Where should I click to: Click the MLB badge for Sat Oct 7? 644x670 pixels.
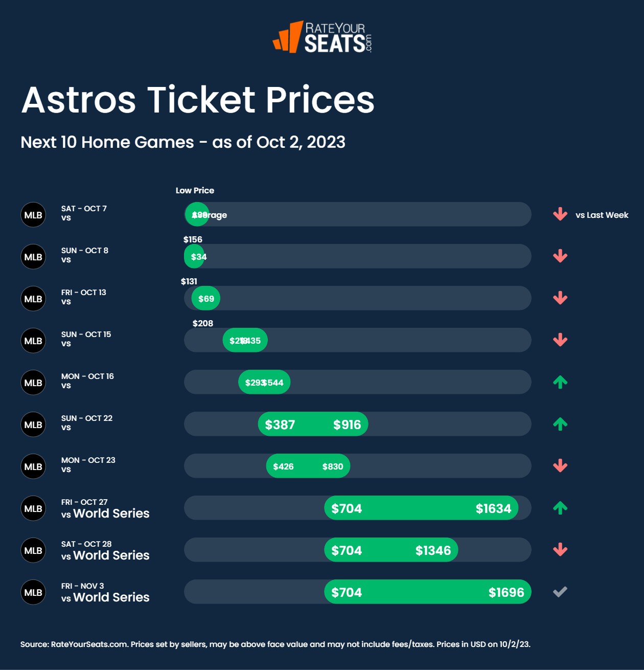click(33, 215)
